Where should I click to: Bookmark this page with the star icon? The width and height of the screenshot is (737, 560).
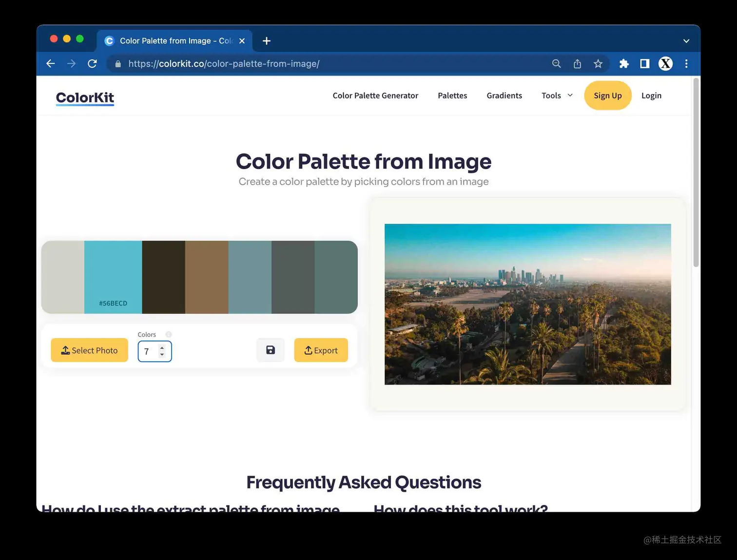[598, 63]
